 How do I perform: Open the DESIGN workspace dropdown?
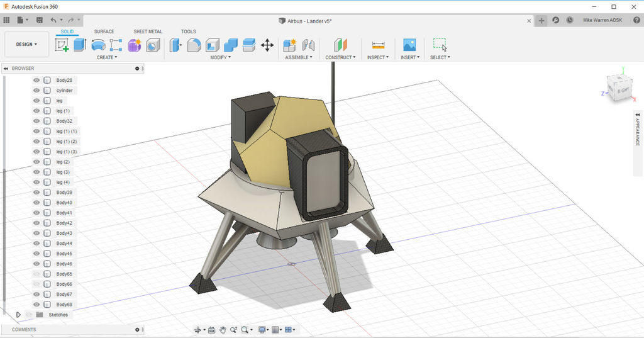(26, 44)
